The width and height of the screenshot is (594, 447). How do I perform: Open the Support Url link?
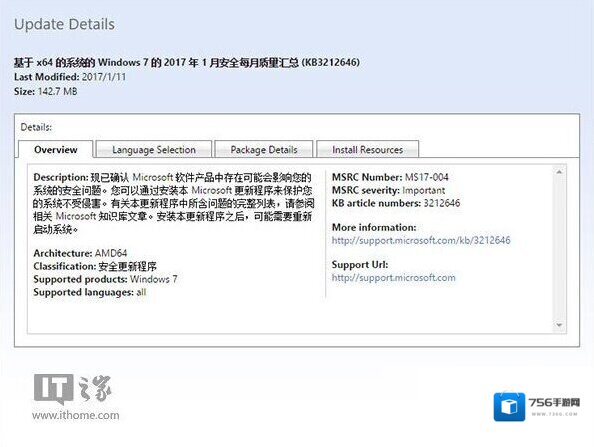click(394, 278)
